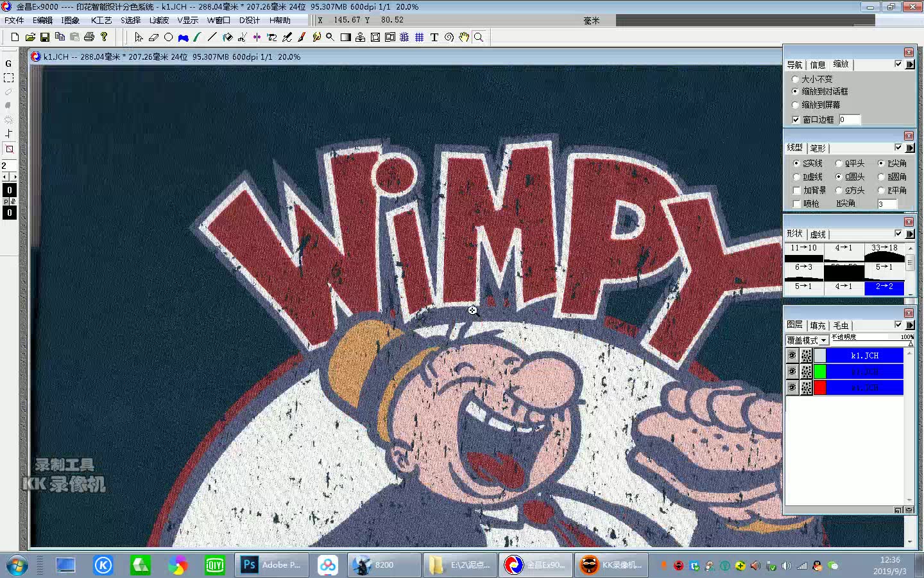Select the Ellipse drawing tool
Viewport: 924px width, 578px height.
(168, 37)
